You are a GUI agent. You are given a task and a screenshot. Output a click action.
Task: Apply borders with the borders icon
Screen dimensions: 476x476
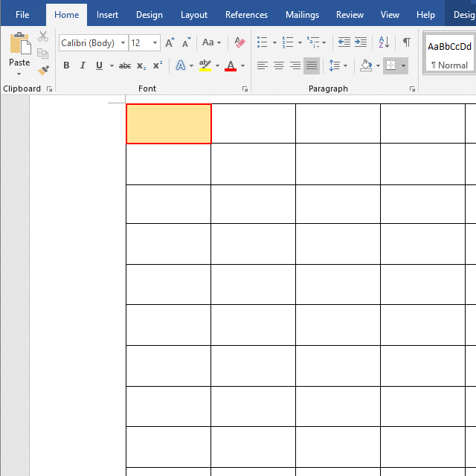[x=390, y=65]
